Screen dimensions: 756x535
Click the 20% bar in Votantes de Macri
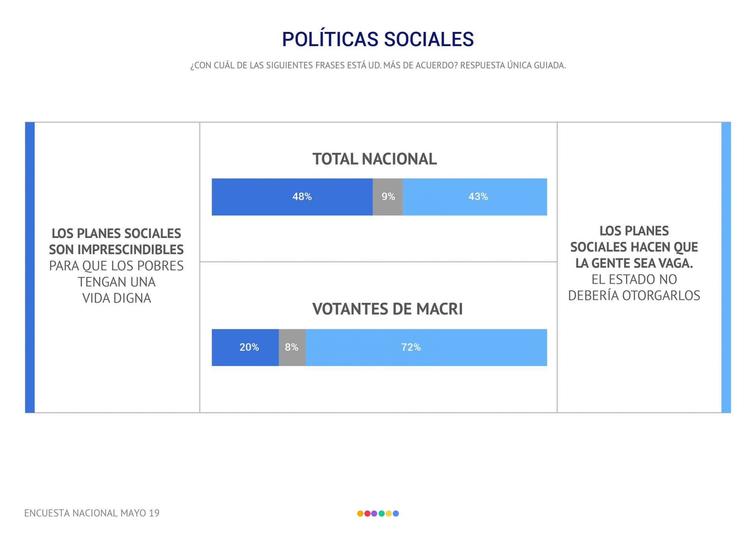tap(245, 347)
